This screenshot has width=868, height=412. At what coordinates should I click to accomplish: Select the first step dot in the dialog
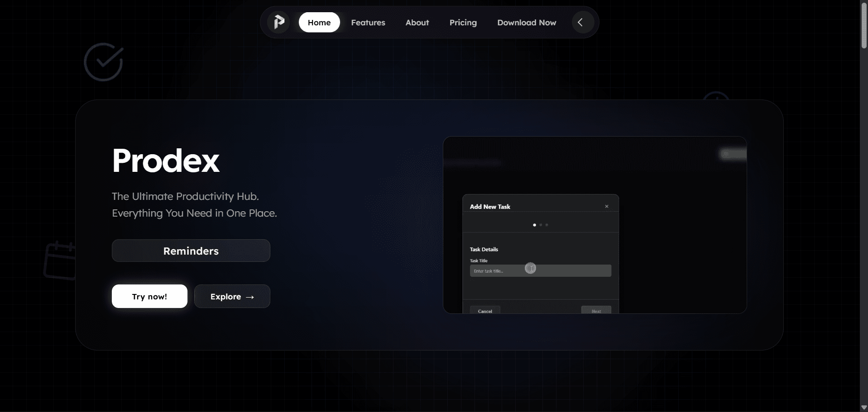534,225
